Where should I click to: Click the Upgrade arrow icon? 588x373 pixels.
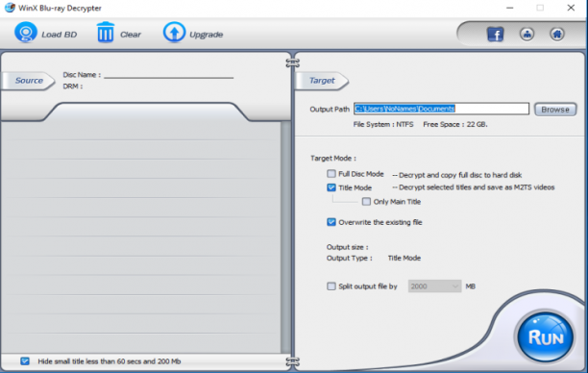pos(174,33)
